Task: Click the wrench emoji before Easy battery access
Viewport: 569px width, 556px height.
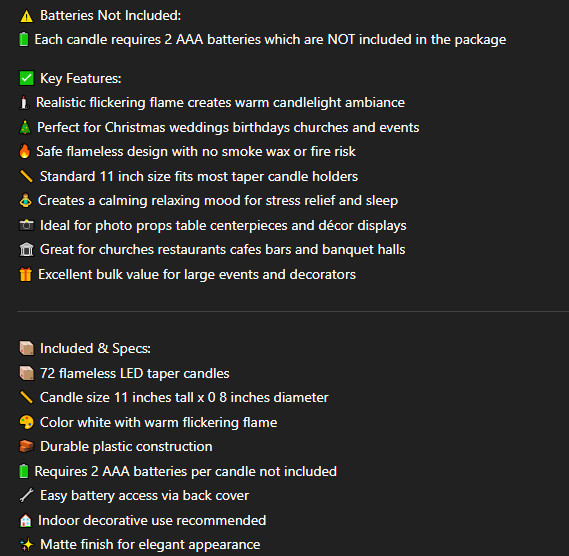Action: click(x=26, y=495)
